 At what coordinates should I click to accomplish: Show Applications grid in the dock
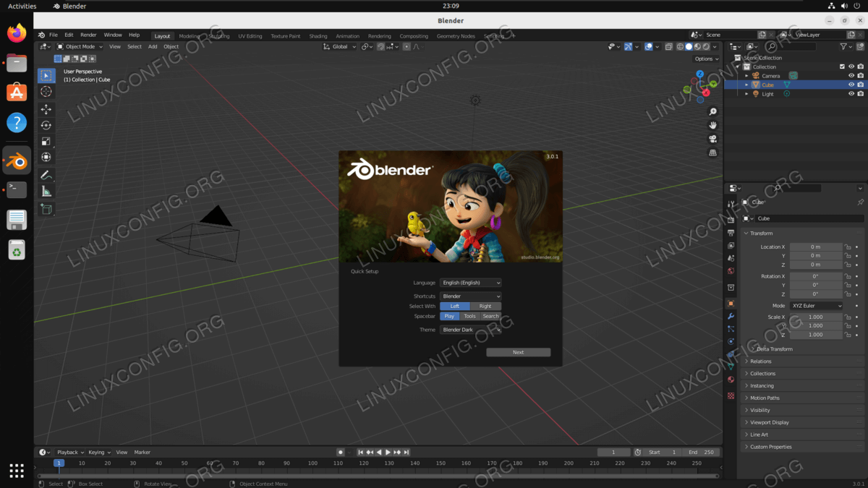tap(17, 471)
